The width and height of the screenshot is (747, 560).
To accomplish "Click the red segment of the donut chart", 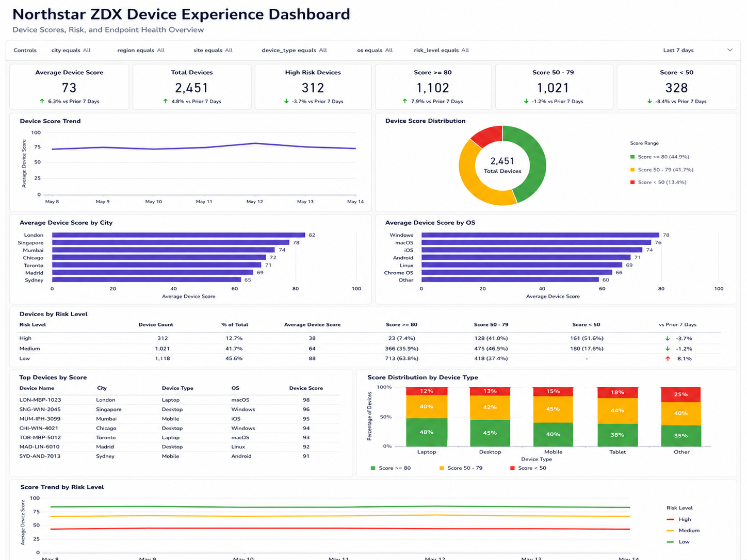I will (488, 136).
